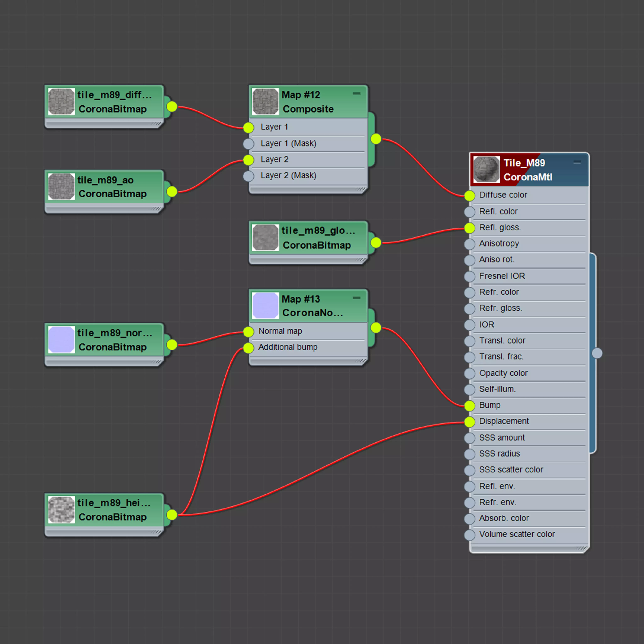Select the tile_m89_glo CoronaBitmap node title

pos(318,231)
